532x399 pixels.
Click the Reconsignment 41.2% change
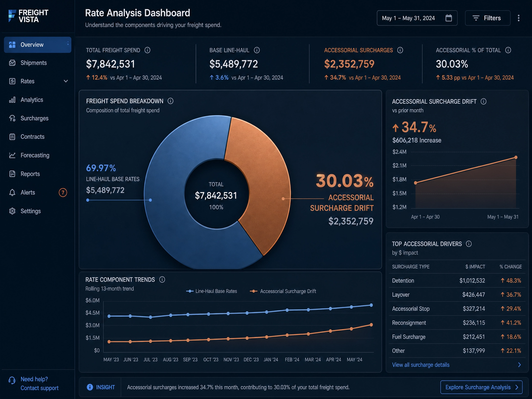[511, 323]
